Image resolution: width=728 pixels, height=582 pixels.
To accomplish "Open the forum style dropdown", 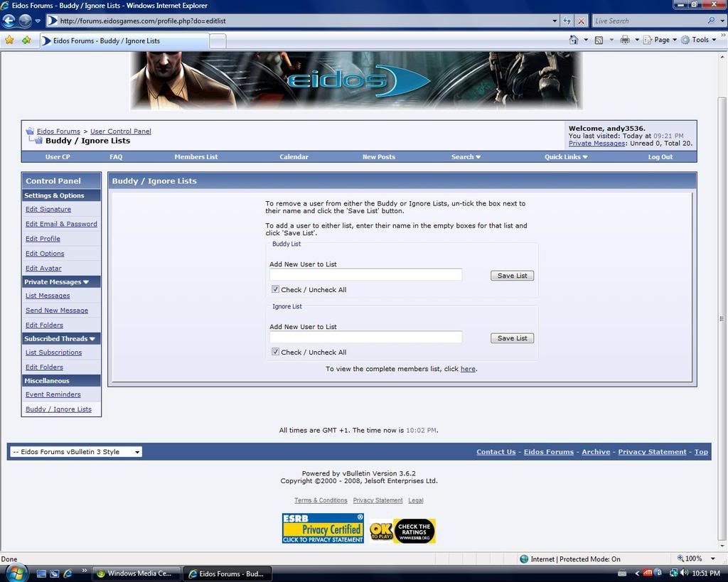I will [76, 452].
